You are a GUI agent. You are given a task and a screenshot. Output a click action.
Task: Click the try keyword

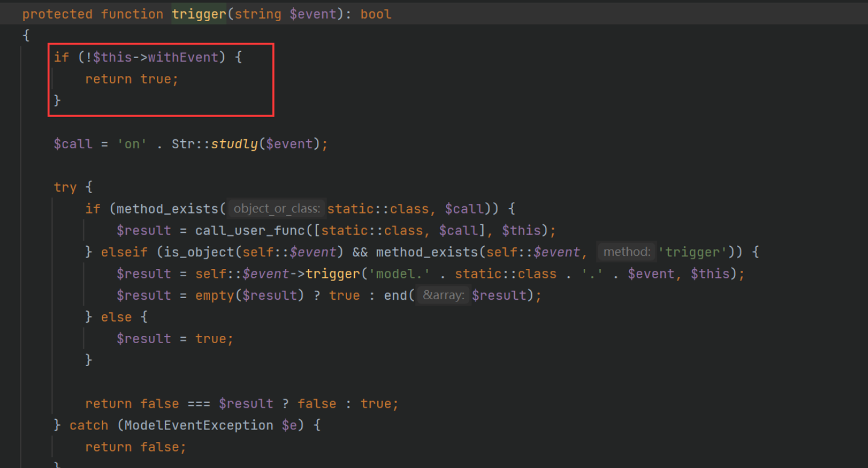(65, 187)
